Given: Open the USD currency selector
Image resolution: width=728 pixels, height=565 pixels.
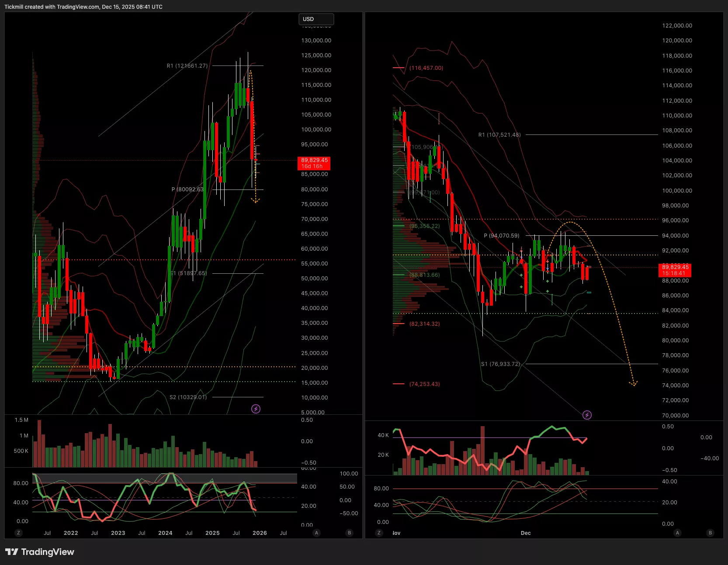Looking at the screenshot, I should click(x=316, y=19).
